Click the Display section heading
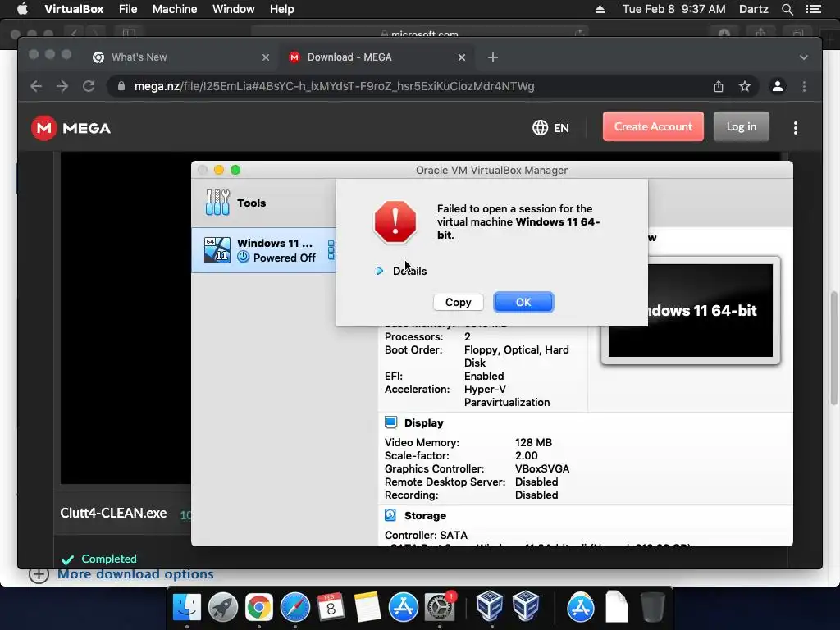Image resolution: width=840 pixels, height=630 pixels. [424, 423]
